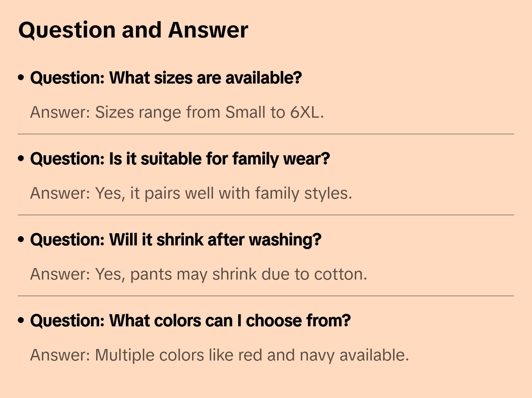Viewport: 532px width, 398px height.
Task: Click the divider below the family styles answer
Action: pos(266,215)
